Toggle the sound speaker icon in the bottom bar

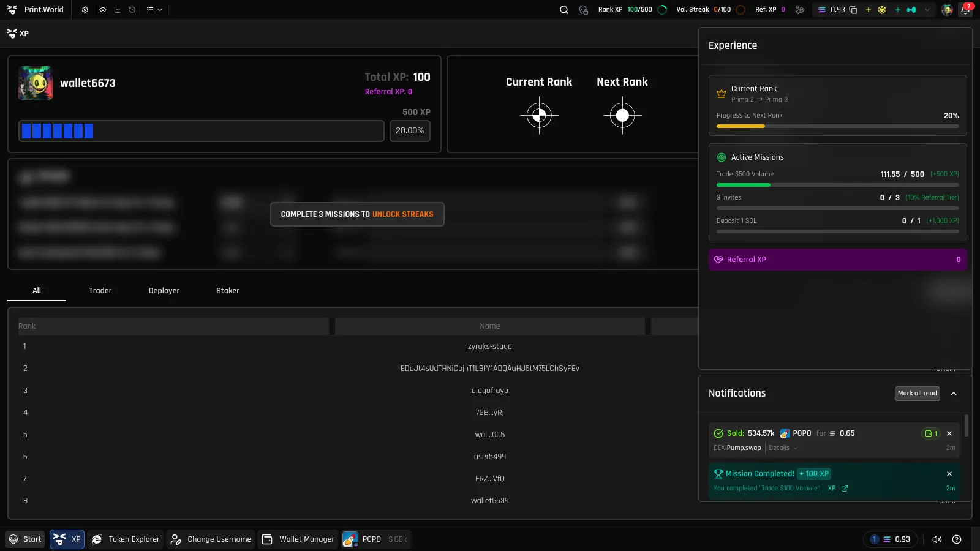[937, 539]
